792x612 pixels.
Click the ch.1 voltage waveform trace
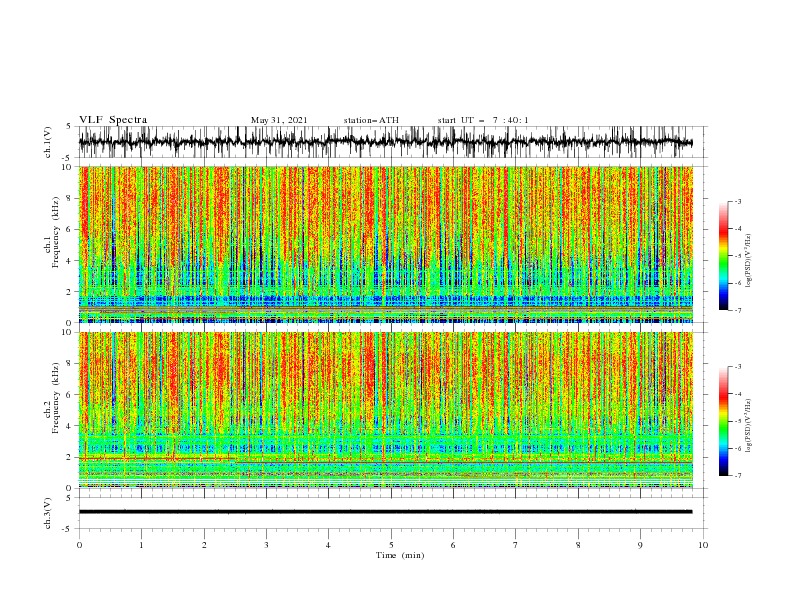[385, 142]
